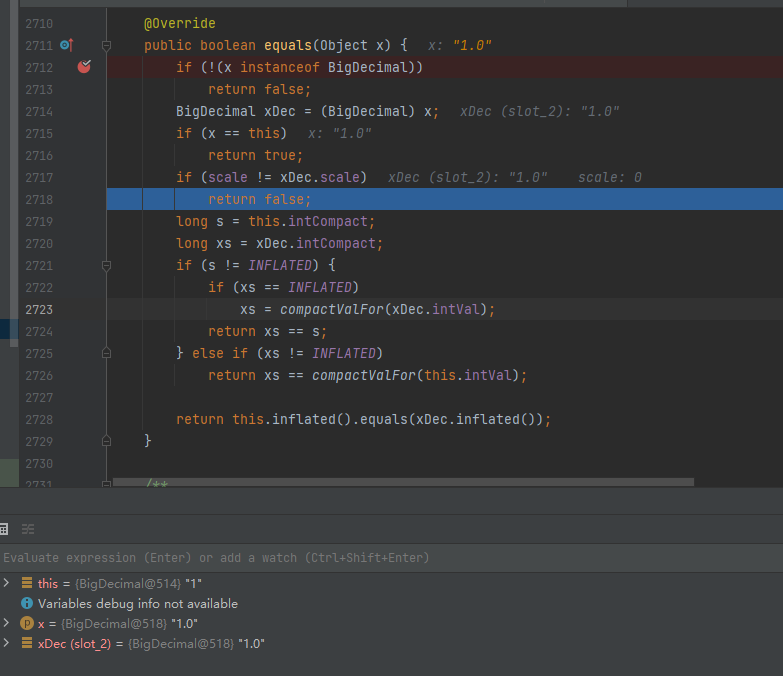Click line number 2718 in the gutter
Screen dimensions: 783x676
click(x=39, y=200)
